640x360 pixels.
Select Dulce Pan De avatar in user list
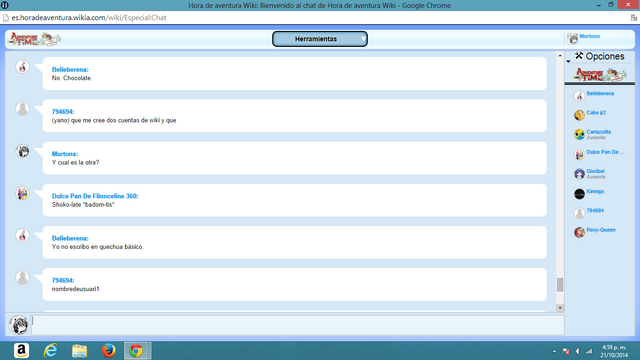579,155
